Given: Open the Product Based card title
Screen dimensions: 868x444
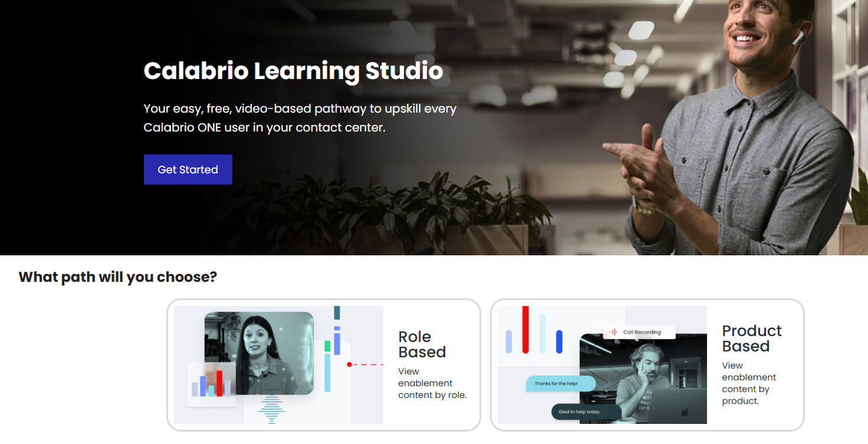Looking at the screenshot, I should [752, 338].
